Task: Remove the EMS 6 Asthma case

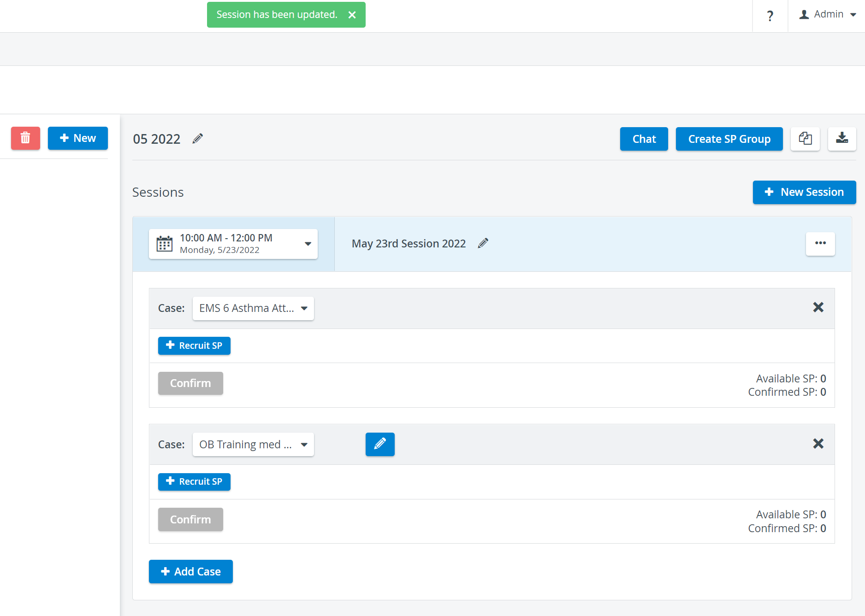Action: [x=818, y=307]
